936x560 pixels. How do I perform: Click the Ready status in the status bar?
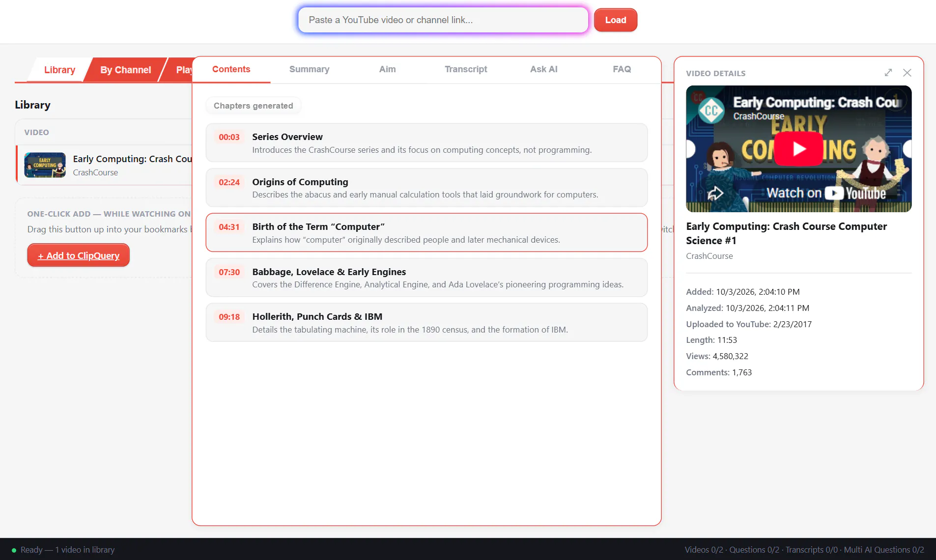pyautogui.click(x=63, y=550)
